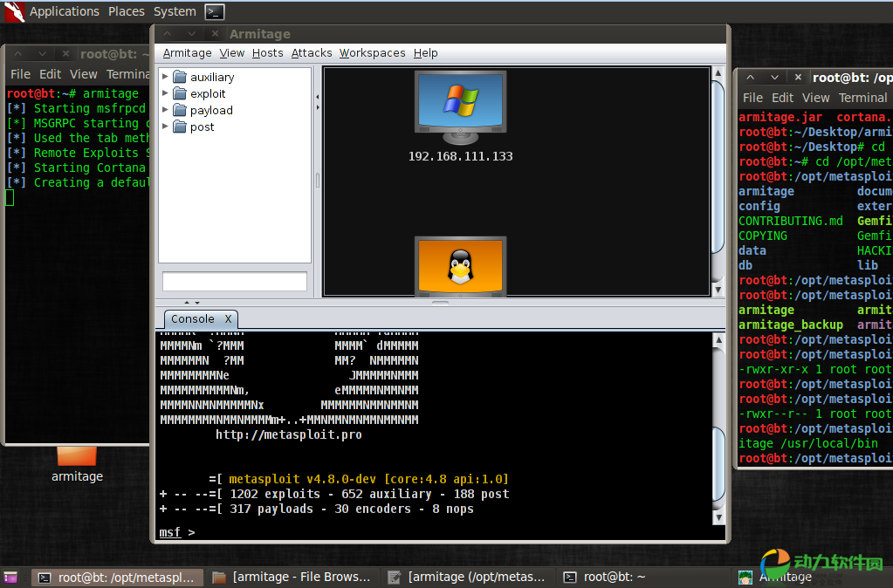The image size is (893, 588).
Task: Click the payload folder icon
Action: (x=181, y=110)
